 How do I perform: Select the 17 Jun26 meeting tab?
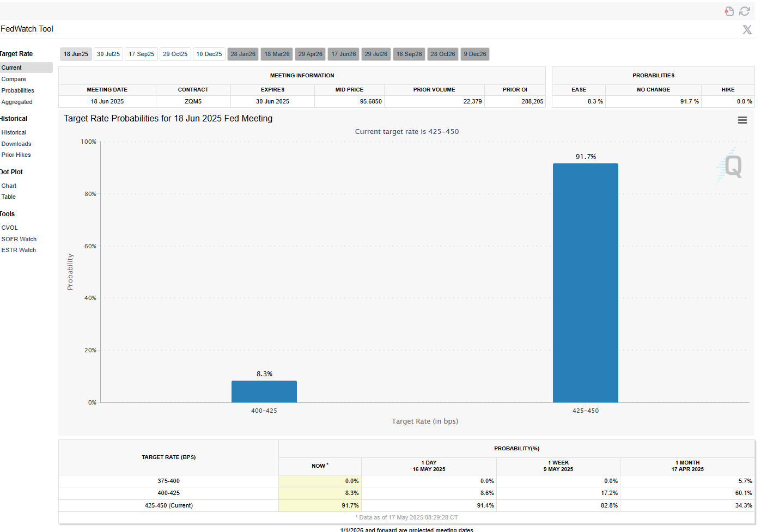coord(344,54)
